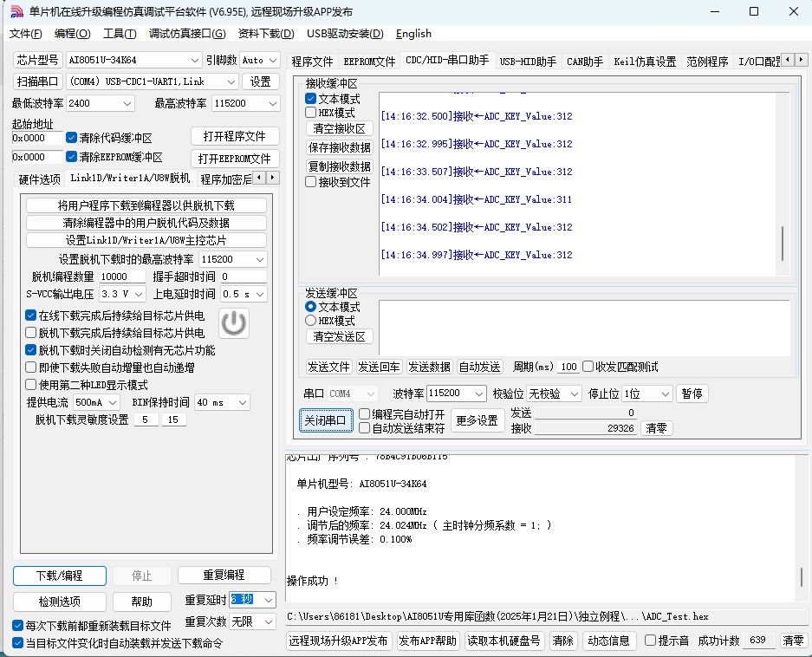This screenshot has width=812, height=657.
Task: Open 工具(T) menu
Action: coord(120,34)
